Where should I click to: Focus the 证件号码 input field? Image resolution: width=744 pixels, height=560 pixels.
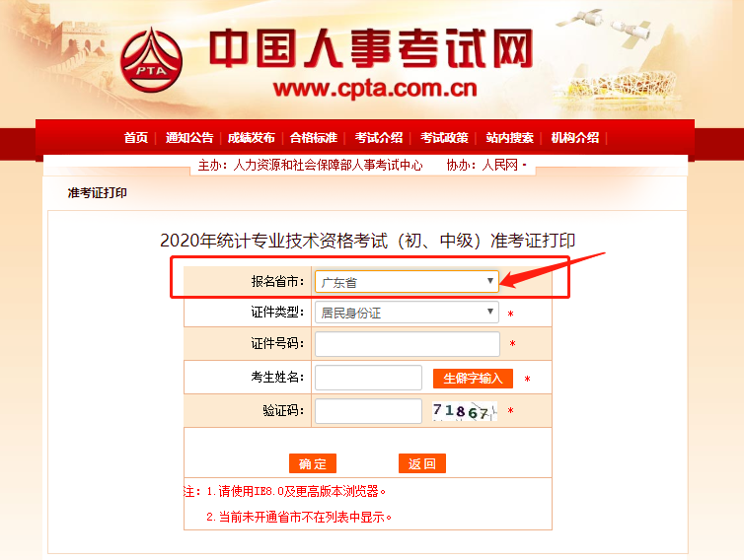coord(408,344)
